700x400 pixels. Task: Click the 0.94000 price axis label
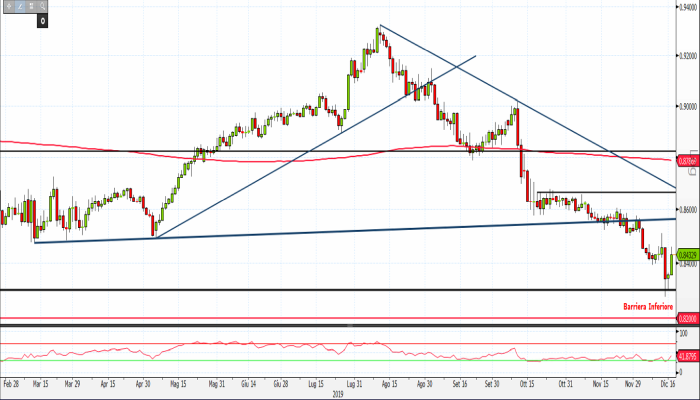pyautogui.click(x=688, y=7)
